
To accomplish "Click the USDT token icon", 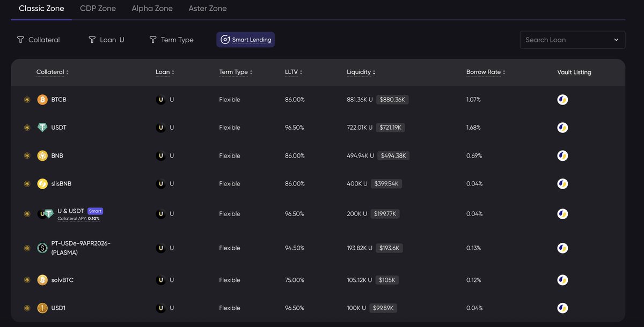I will point(42,127).
